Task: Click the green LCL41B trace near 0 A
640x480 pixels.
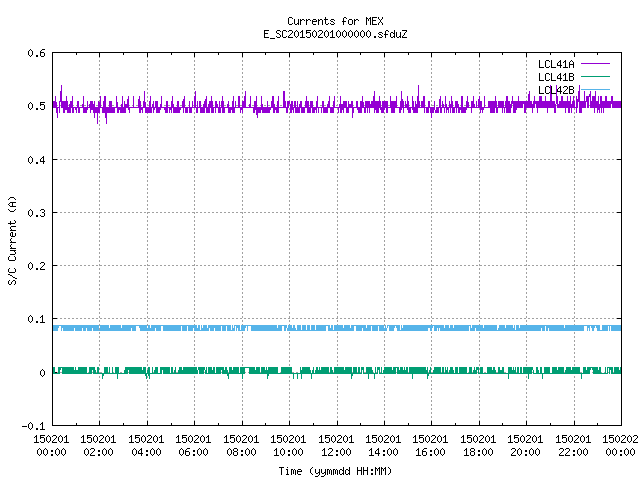Action: pos(337,371)
